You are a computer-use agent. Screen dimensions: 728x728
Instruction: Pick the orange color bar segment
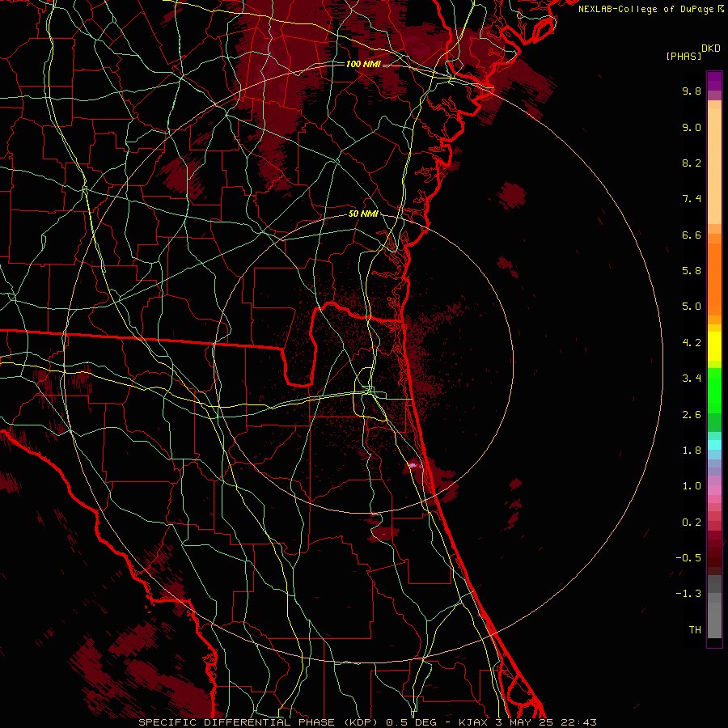click(x=714, y=280)
